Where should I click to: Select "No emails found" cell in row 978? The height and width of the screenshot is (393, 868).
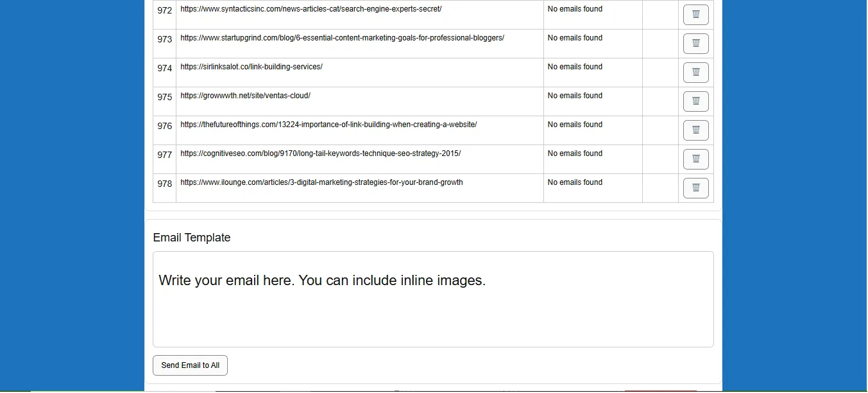point(575,182)
